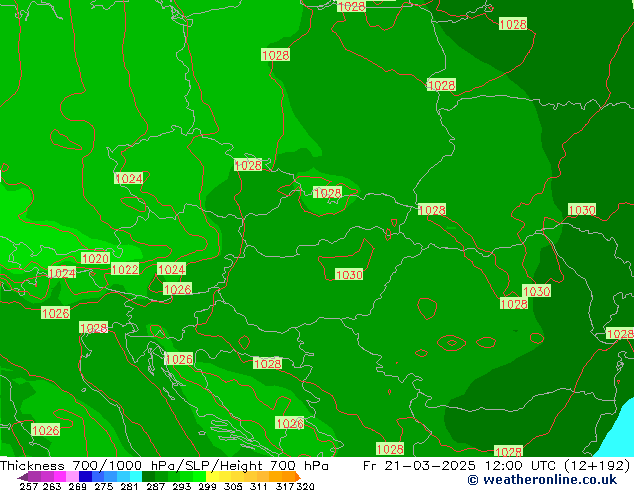Select the cyan legend swatch near 281
The width and height of the screenshot is (634, 490).
click(136, 477)
